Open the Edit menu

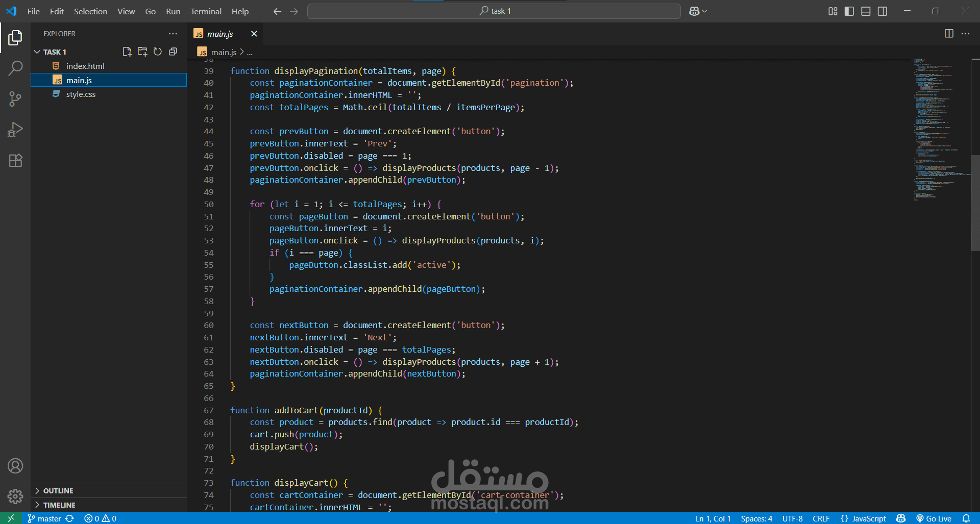(x=57, y=11)
